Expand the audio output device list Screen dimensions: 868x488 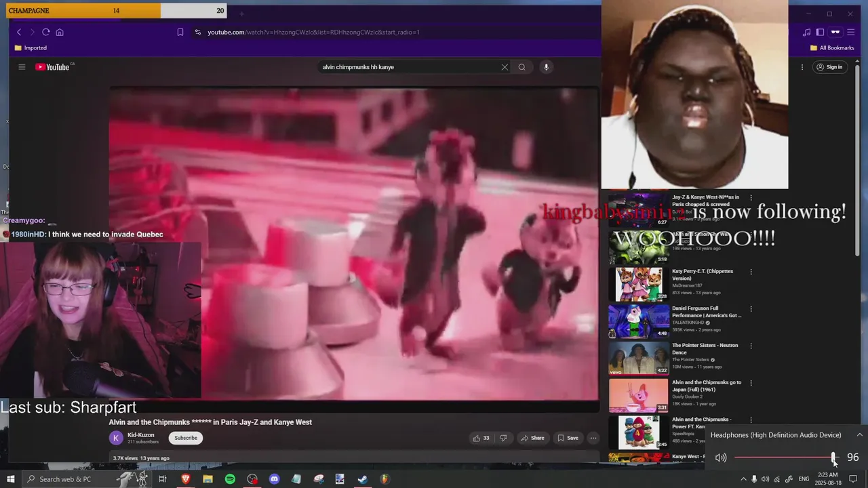(x=859, y=435)
